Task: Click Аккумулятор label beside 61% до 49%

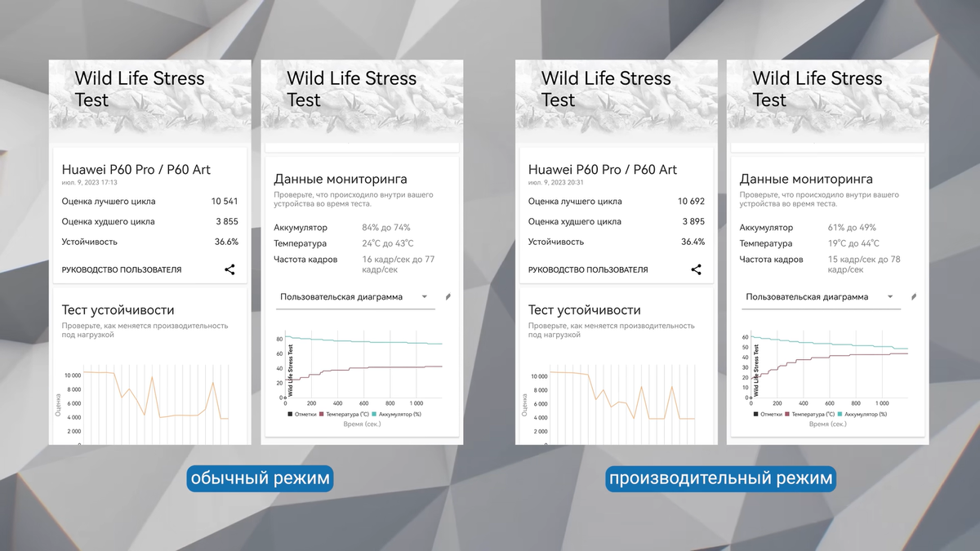Action: click(x=766, y=228)
